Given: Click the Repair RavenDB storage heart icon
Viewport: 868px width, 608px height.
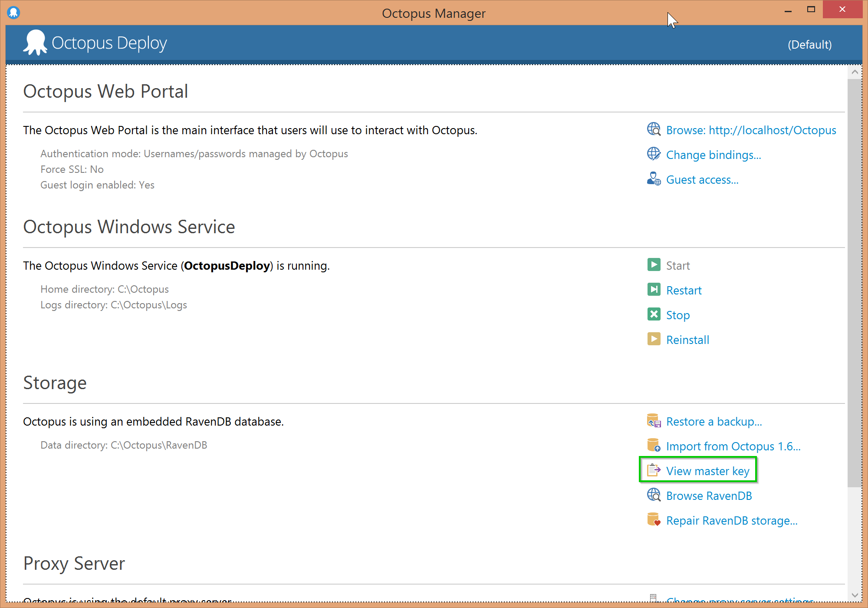Looking at the screenshot, I should (x=654, y=520).
